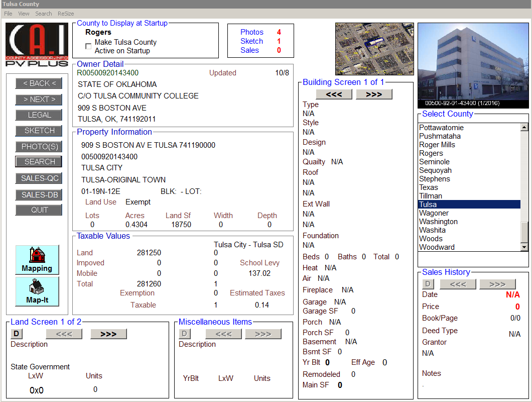
Task: Go to next land screen with >>>
Action: [x=108, y=334]
